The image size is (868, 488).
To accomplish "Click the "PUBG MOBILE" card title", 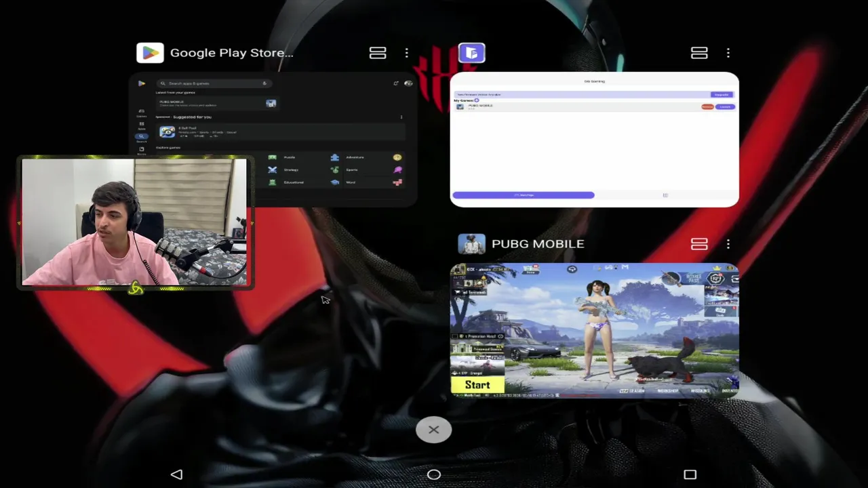I will 538,244.
